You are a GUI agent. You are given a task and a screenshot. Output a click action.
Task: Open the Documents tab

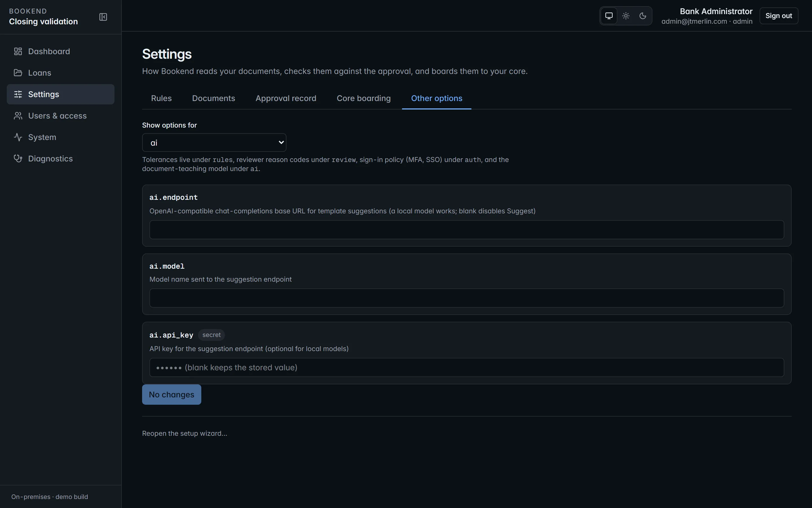click(x=213, y=98)
